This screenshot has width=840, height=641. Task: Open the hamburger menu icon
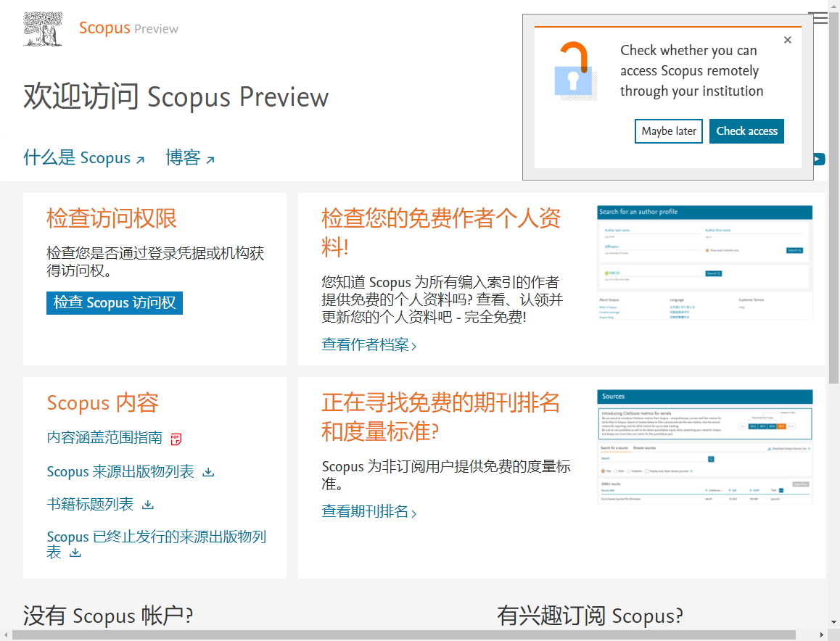[820, 18]
